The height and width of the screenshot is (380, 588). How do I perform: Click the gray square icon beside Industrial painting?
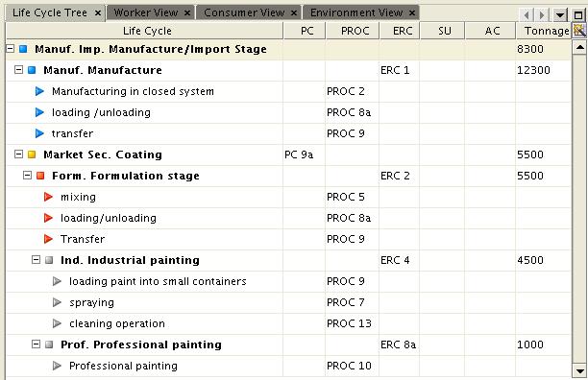coord(49,260)
